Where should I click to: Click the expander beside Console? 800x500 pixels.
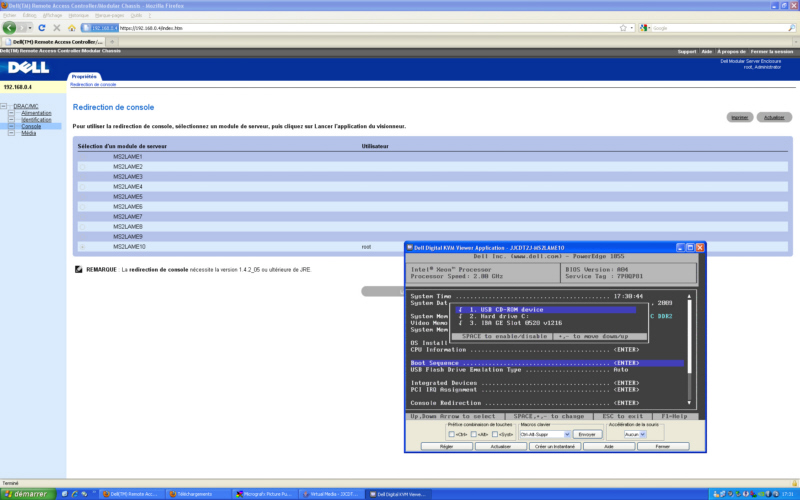(x=11, y=126)
